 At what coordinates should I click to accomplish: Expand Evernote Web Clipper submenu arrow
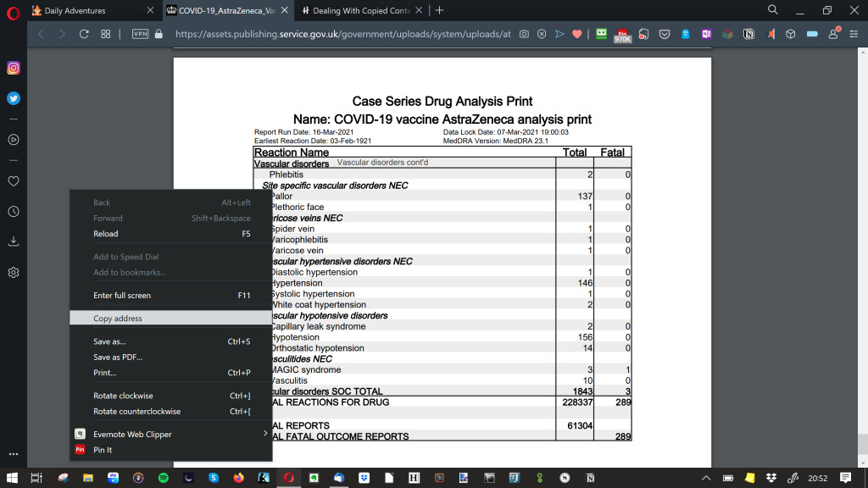tap(265, 434)
